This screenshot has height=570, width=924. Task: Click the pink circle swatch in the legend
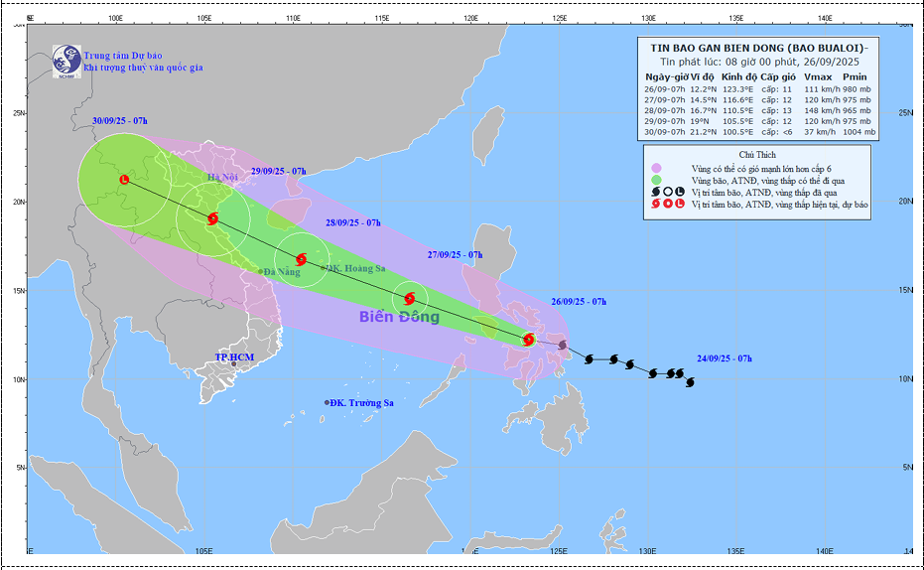[x=656, y=168]
